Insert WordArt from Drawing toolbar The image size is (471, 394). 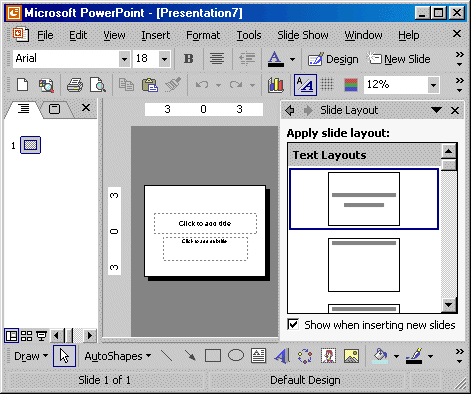[282, 356]
